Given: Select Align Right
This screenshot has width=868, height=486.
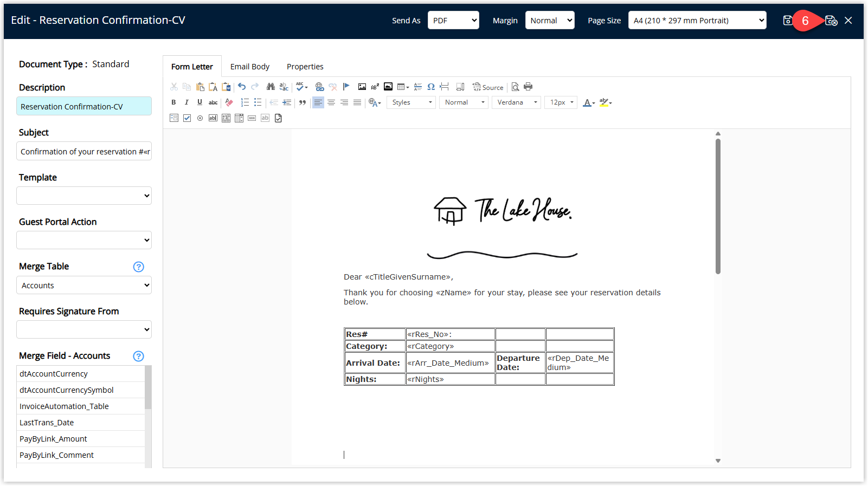Looking at the screenshot, I should pyautogui.click(x=344, y=102).
